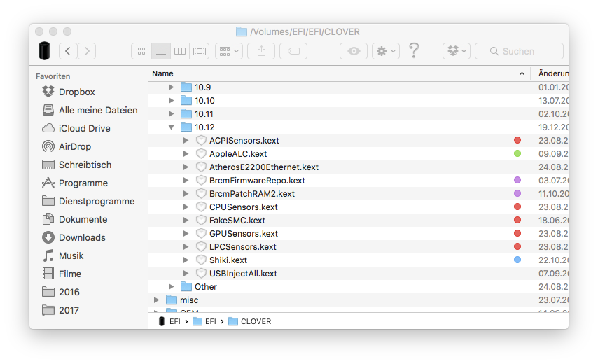Click the Favoriten sidebar heading
Screen dimensions: 598x364
coord(53,76)
